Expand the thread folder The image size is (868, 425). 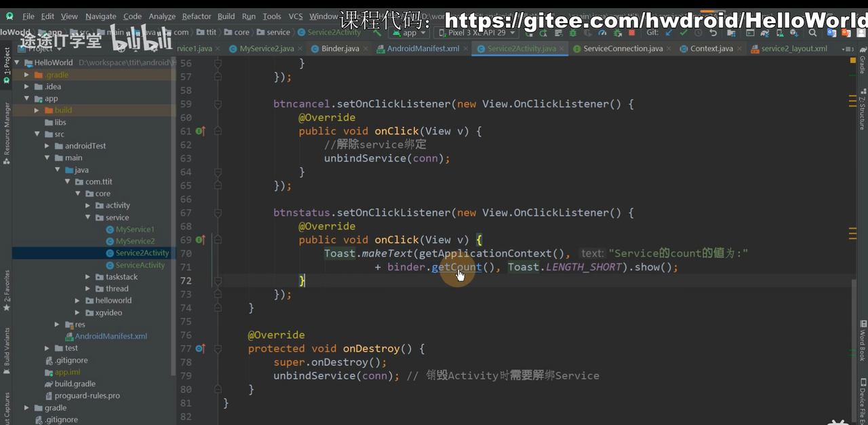89,289
